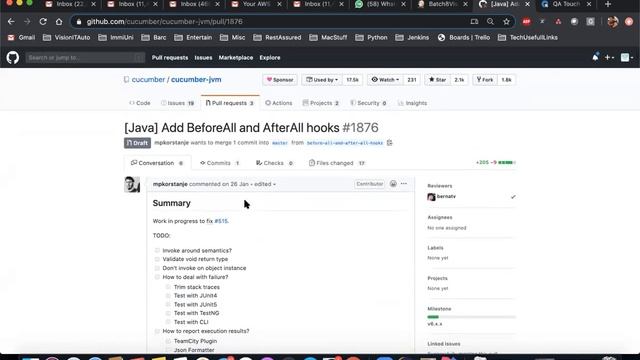Image resolution: width=640 pixels, height=360 pixels.
Task: Copy branch name with clipboard icon
Action: (x=389, y=143)
